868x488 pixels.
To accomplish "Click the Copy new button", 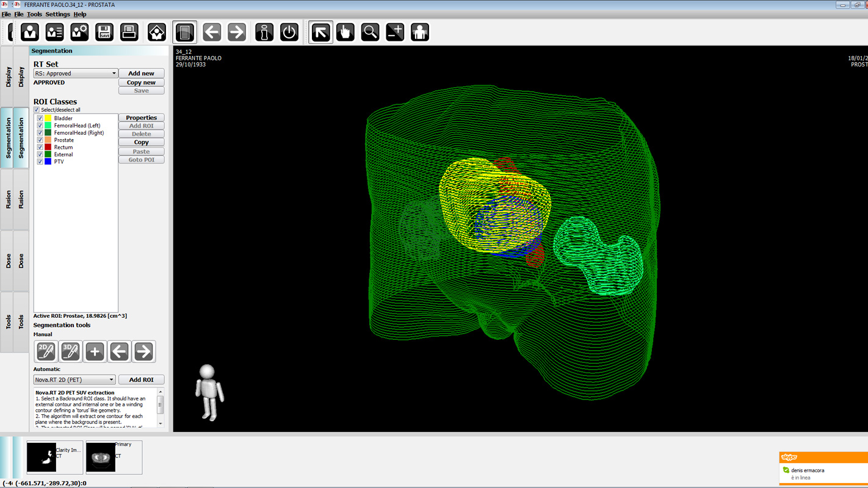I will (x=141, y=82).
